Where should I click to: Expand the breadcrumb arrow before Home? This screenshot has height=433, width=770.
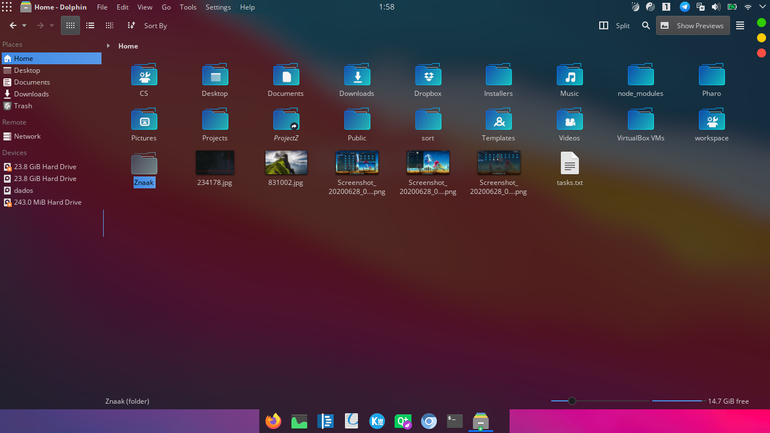coord(108,46)
